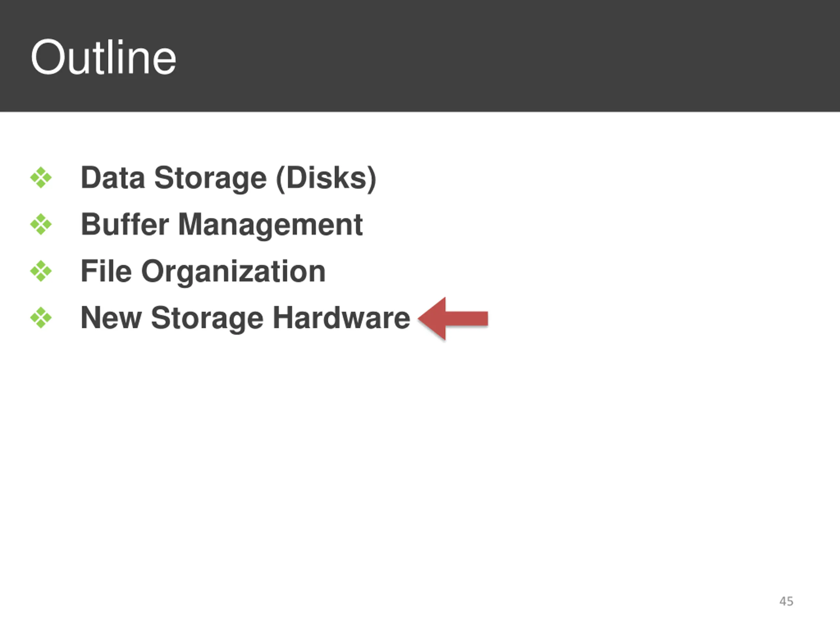Image resolution: width=840 pixels, height=630 pixels.
Task: Click the green bullet beside File Organization
Action: click(41, 271)
